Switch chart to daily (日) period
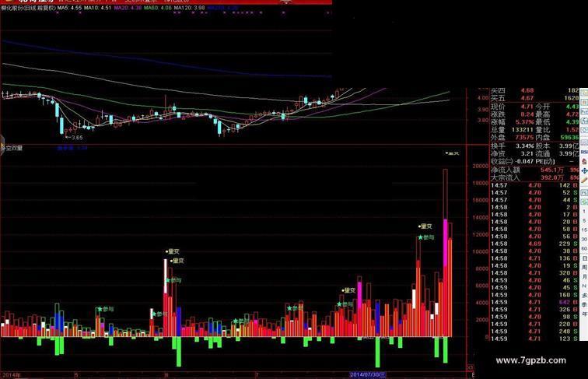The width and height of the screenshot is (588, 379). 584,258
